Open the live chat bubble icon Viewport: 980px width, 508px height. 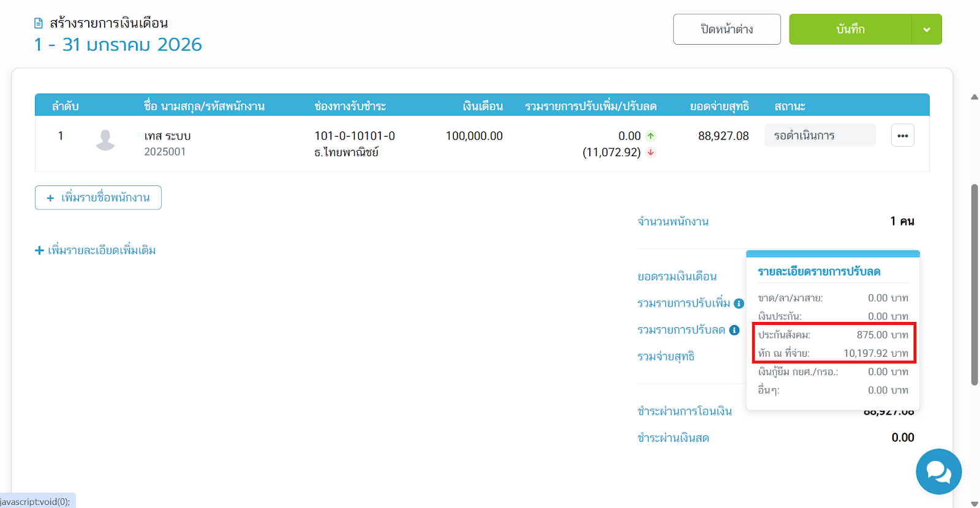tap(938, 472)
